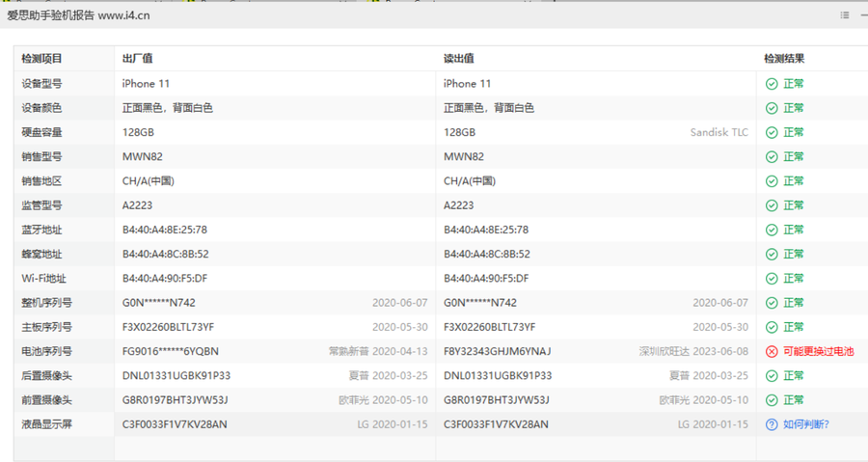Select the 蓝牙地址 row label
This screenshot has height=462, width=868.
click(x=41, y=231)
